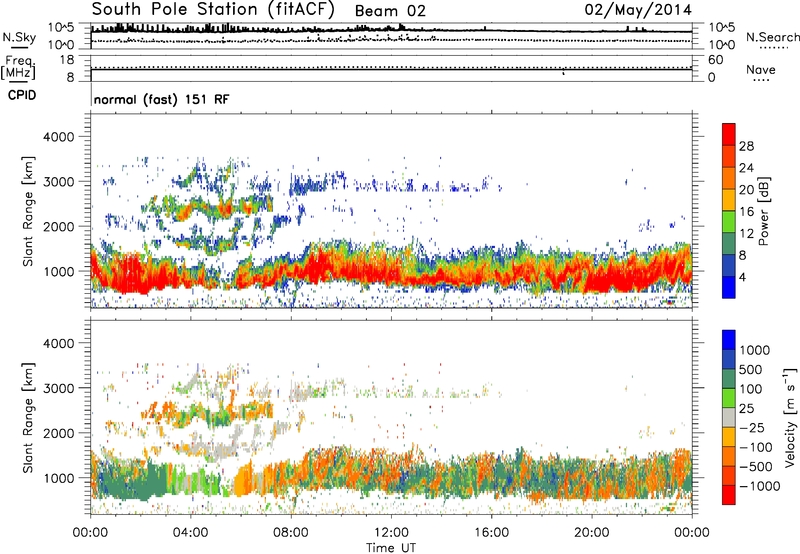Click the 'Power [dB]' colorbar title
The height and width of the screenshot is (554, 800).
[x=763, y=211]
